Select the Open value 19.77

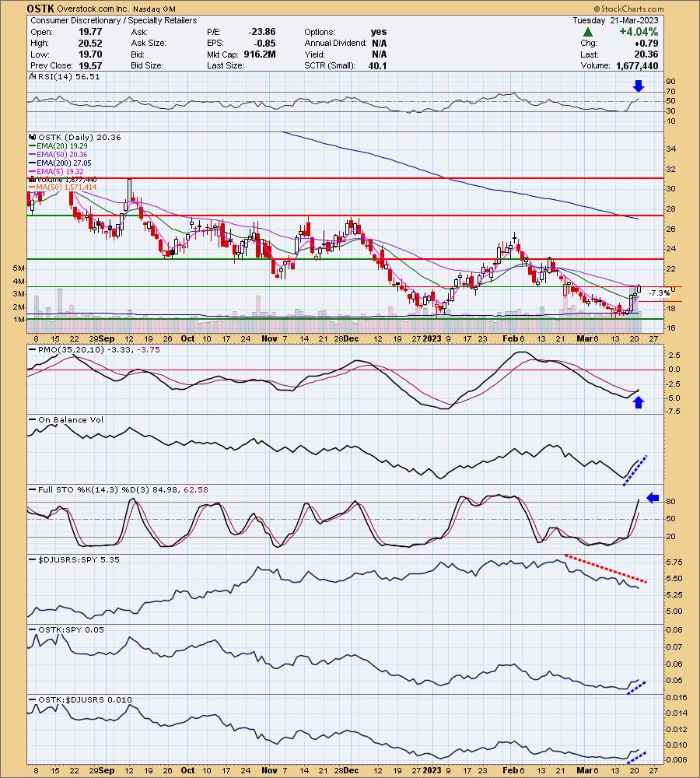click(x=90, y=32)
